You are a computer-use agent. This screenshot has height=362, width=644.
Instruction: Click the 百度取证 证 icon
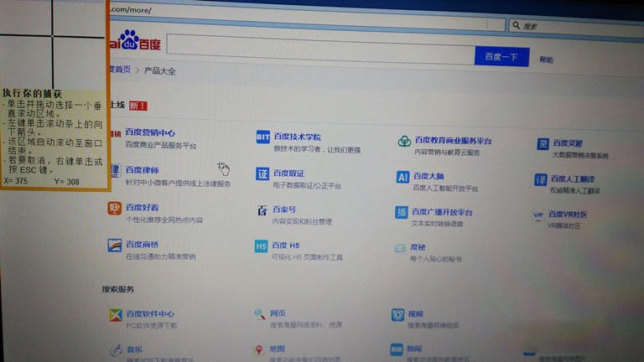tap(262, 173)
